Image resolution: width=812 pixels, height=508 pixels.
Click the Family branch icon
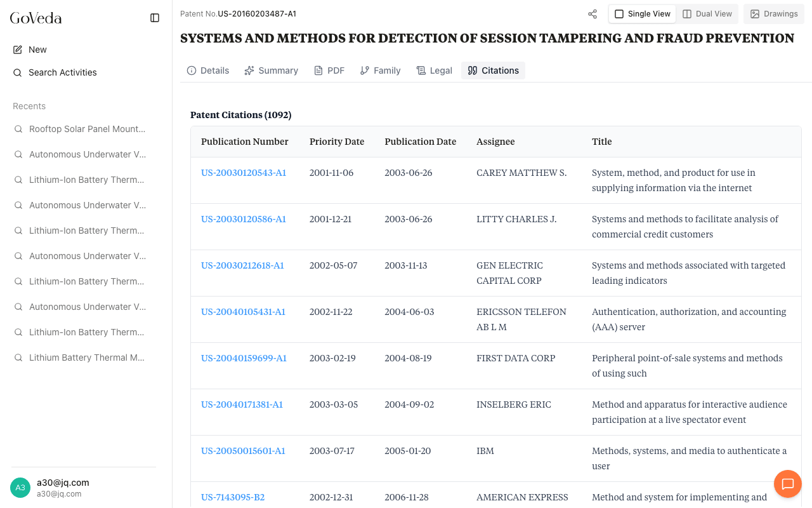366,70
